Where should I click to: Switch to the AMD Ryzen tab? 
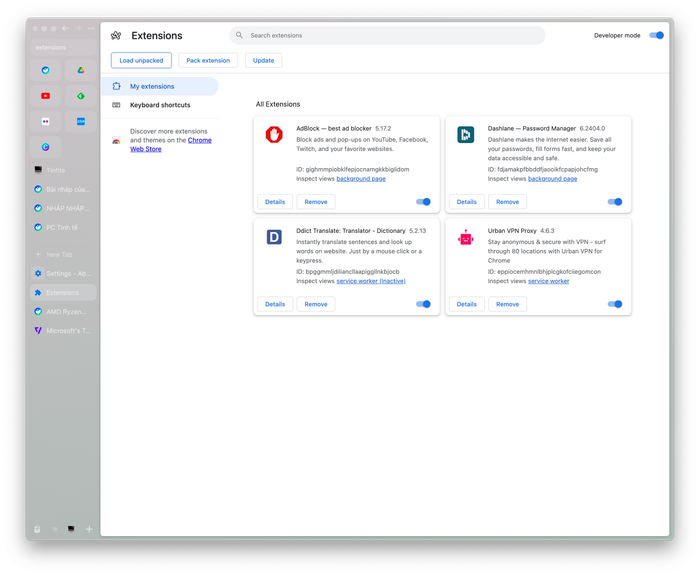pos(63,312)
